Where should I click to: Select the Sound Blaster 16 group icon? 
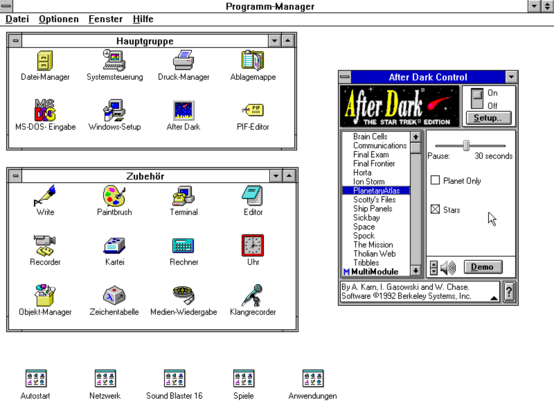(175, 379)
